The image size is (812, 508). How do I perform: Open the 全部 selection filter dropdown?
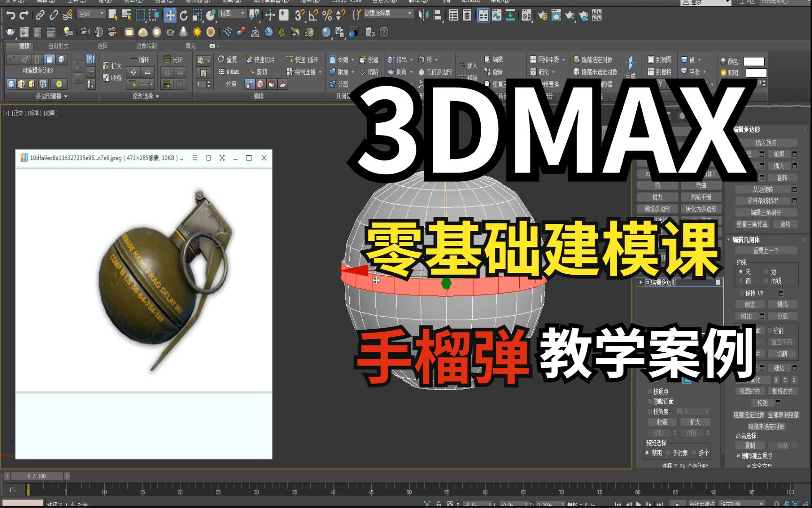pyautogui.click(x=91, y=14)
